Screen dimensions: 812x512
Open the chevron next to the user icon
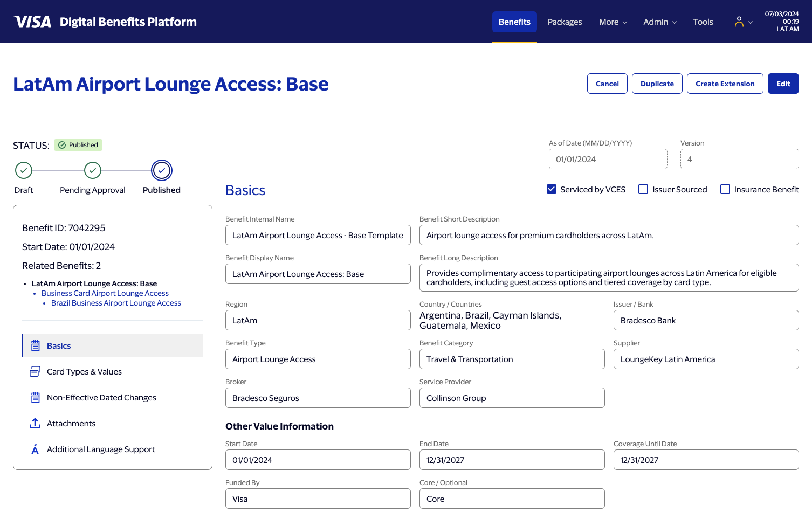(x=751, y=22)
